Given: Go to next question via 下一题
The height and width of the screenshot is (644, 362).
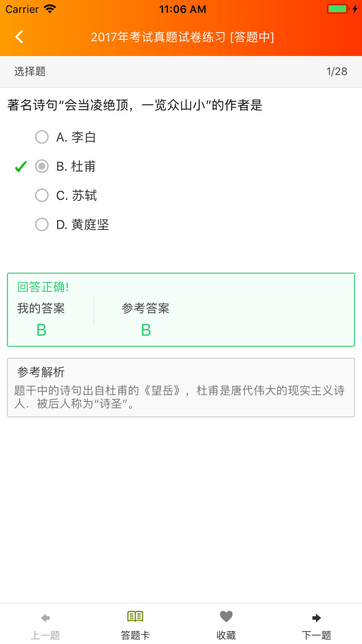Looking at the screenshot, I should point(316,635).
